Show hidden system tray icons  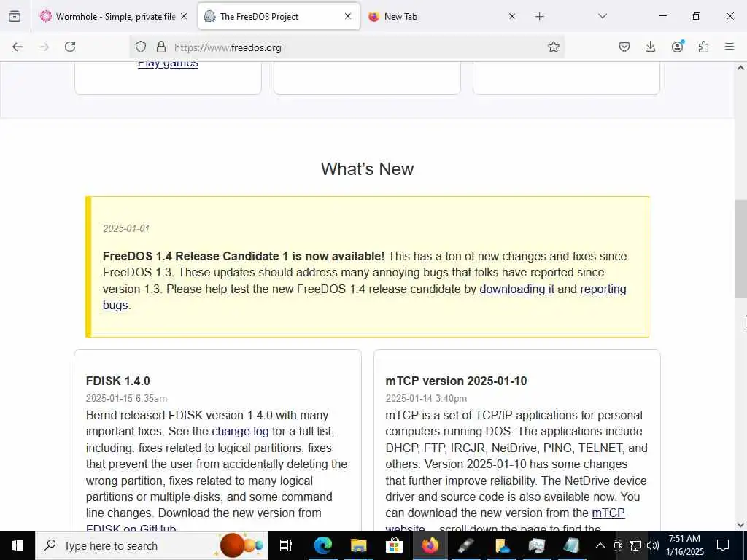pos(600,545)
